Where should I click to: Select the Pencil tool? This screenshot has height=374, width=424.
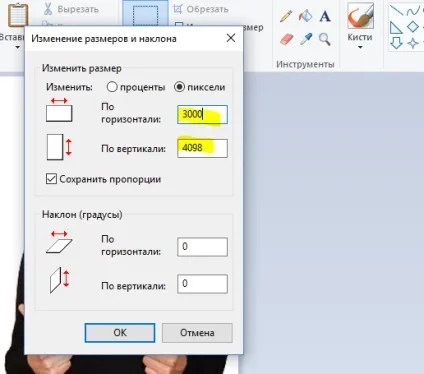(x=286, y=16)
